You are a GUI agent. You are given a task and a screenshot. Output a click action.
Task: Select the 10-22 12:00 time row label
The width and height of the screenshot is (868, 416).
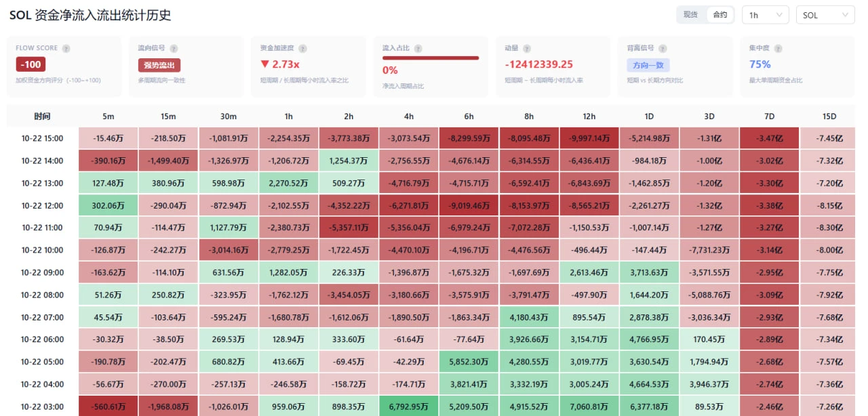(x=43, y=206)
